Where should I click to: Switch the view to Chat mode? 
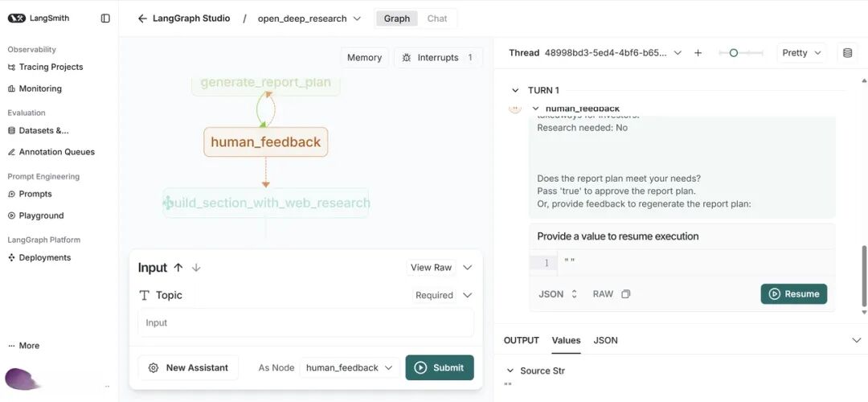436,18
